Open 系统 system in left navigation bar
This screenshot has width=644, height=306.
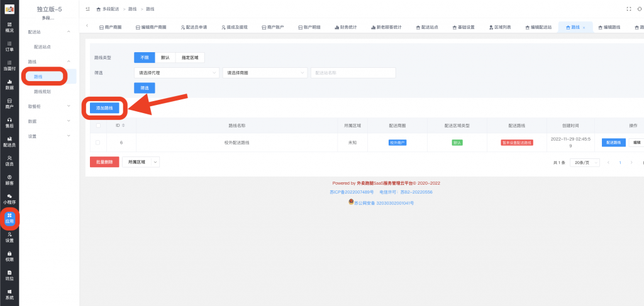(x=9, y=295)
